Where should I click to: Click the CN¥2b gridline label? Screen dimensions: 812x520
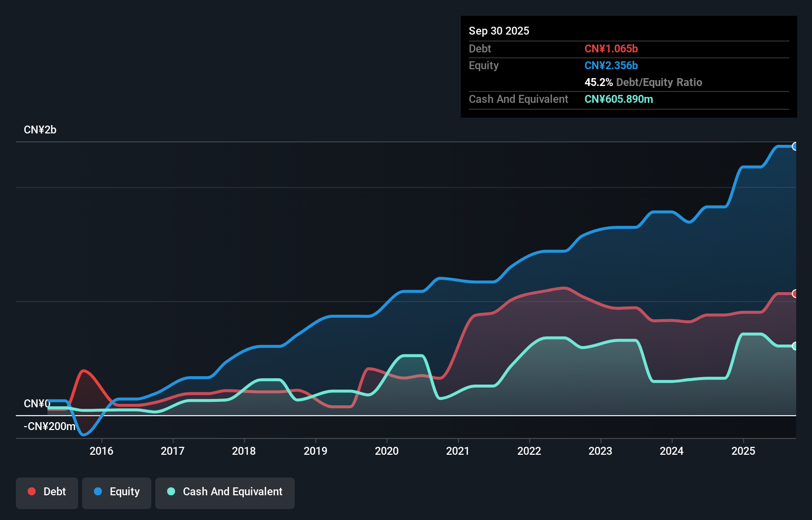(40, 130)
